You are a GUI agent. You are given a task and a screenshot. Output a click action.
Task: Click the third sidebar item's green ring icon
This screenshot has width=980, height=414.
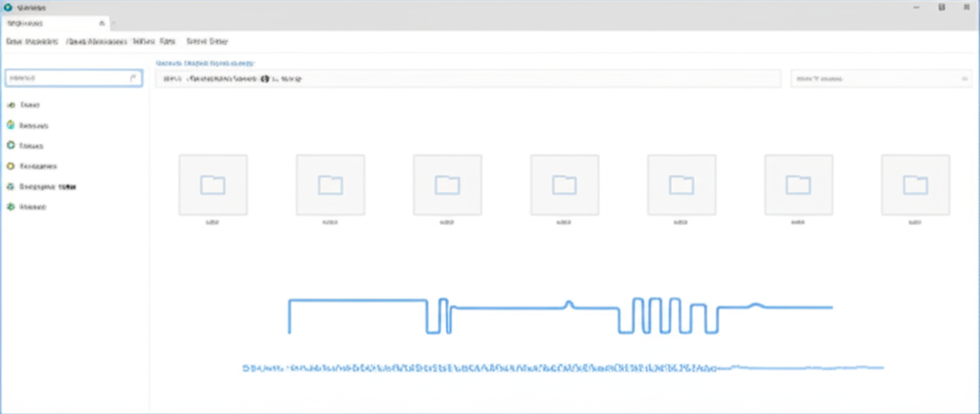tap(11, 145)
